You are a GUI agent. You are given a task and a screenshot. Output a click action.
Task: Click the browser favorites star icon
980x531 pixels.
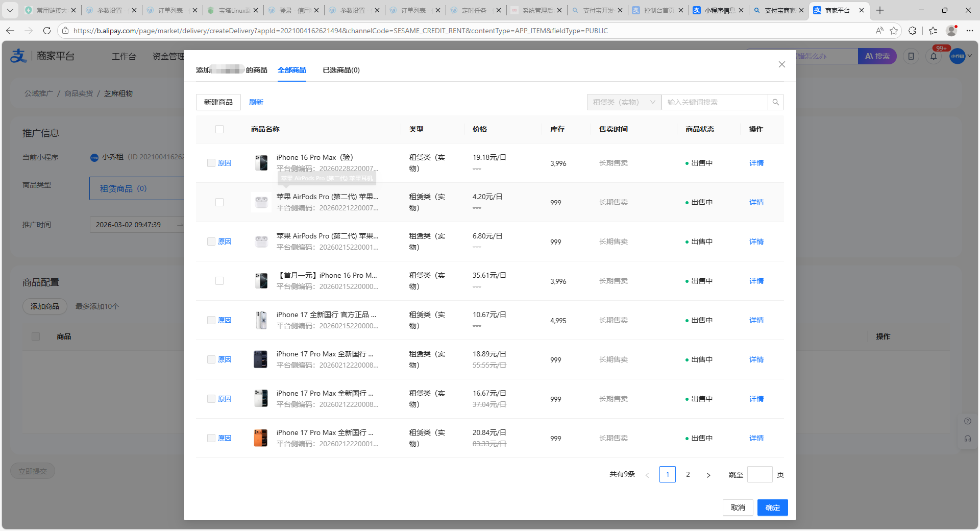coord(894,31)
